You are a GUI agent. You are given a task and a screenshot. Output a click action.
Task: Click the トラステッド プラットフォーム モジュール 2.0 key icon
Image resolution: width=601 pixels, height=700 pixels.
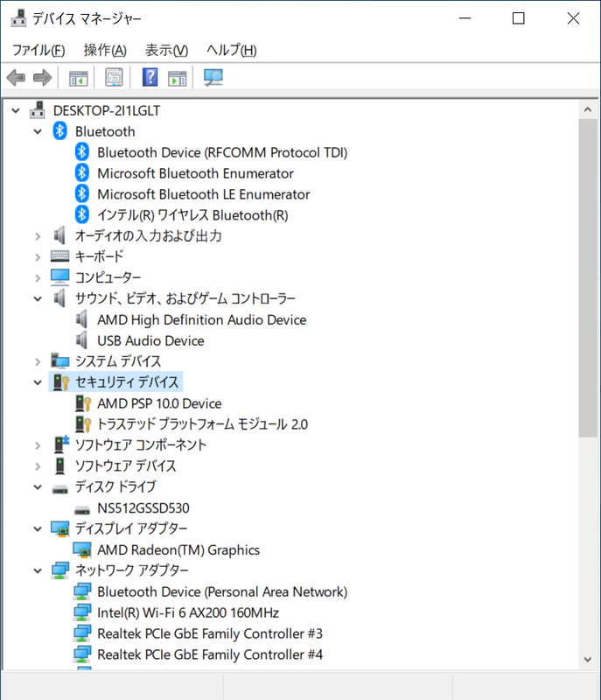pos(83,424)
